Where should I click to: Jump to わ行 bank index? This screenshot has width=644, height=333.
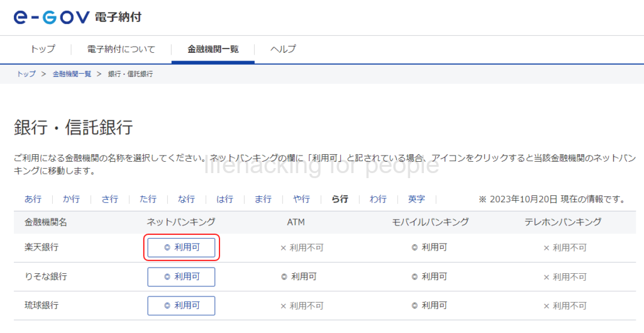coord(378,199)
